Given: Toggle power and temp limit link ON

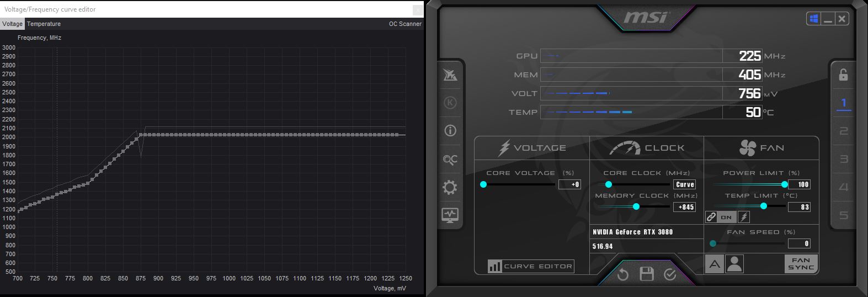Looking at the screenshot, I should 720,217.
